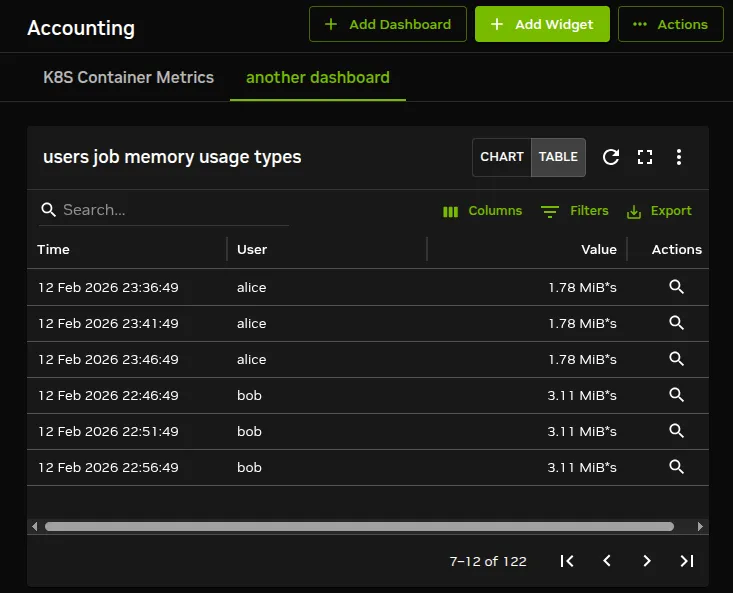Inspect the alice 23:36:49 row
The image size is (733, 593).
[676, 286]
